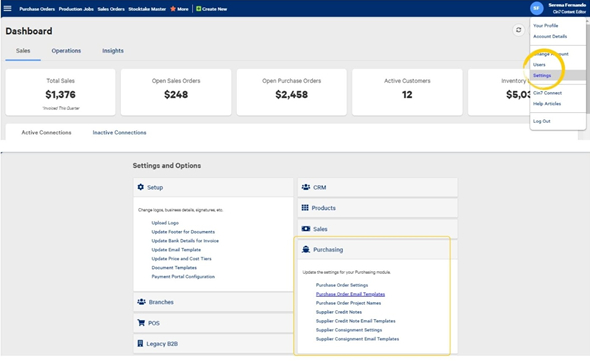Open Purchase Order Email Templates link
This screenshot has height=362, width=590.
click(350, 294)
